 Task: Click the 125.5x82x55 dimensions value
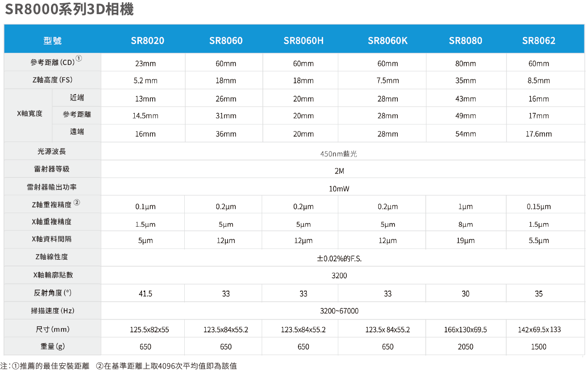pos(149,330)
